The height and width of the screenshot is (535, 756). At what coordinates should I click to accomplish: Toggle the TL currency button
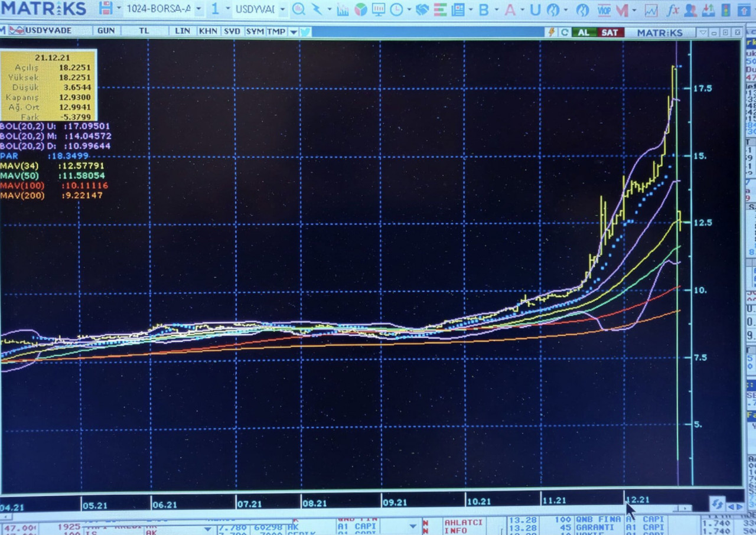tap(144, 31)
